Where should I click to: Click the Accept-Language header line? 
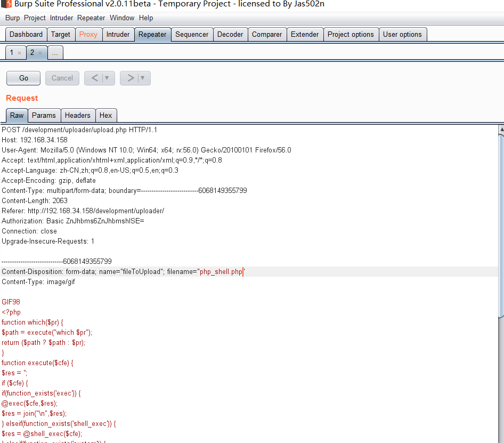point(90,171)
